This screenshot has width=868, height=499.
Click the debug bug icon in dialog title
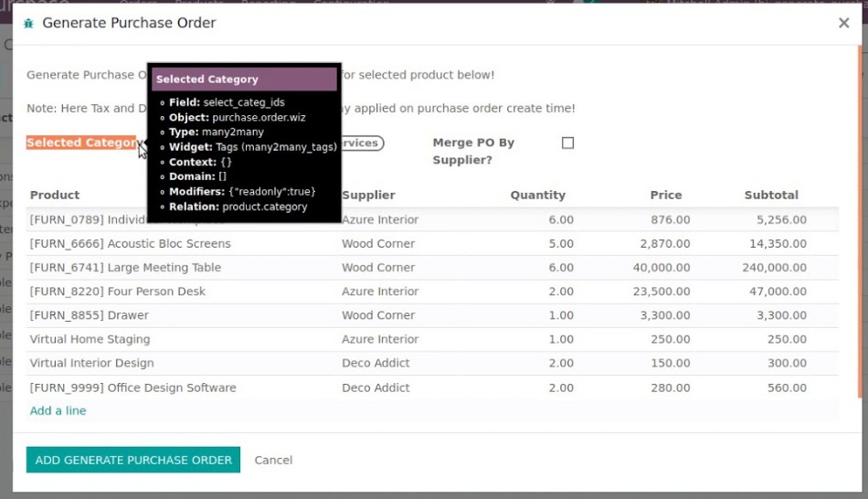pos(28,23)
